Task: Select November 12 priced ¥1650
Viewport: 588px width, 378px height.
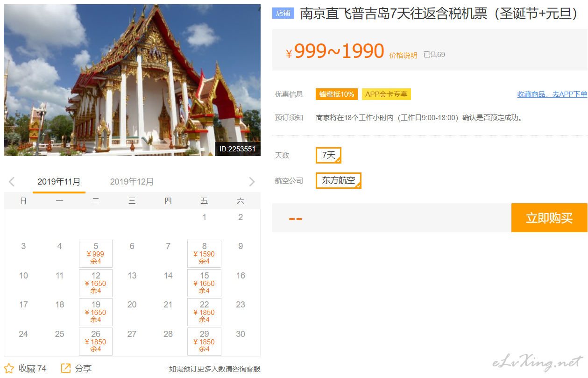Action: pyautogui.click(x=96, y=283)
